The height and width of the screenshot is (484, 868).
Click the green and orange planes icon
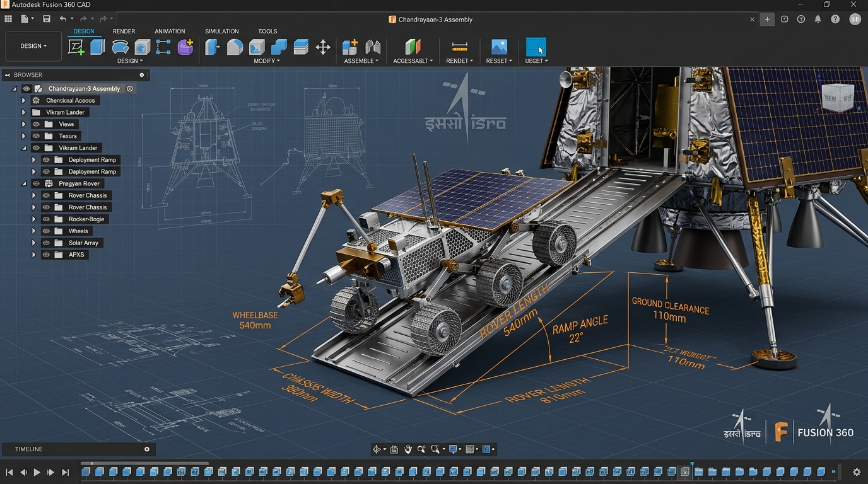(x=413, y=47)
